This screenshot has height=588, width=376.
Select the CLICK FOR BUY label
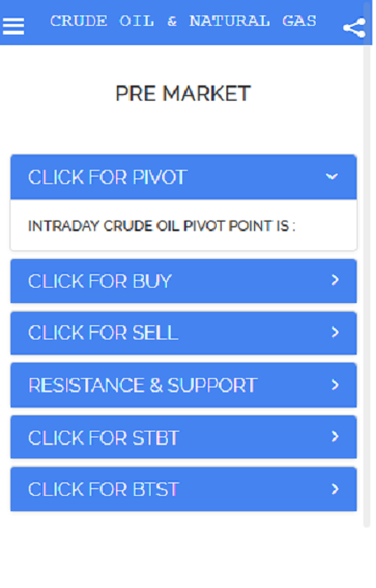pos(100,281)
